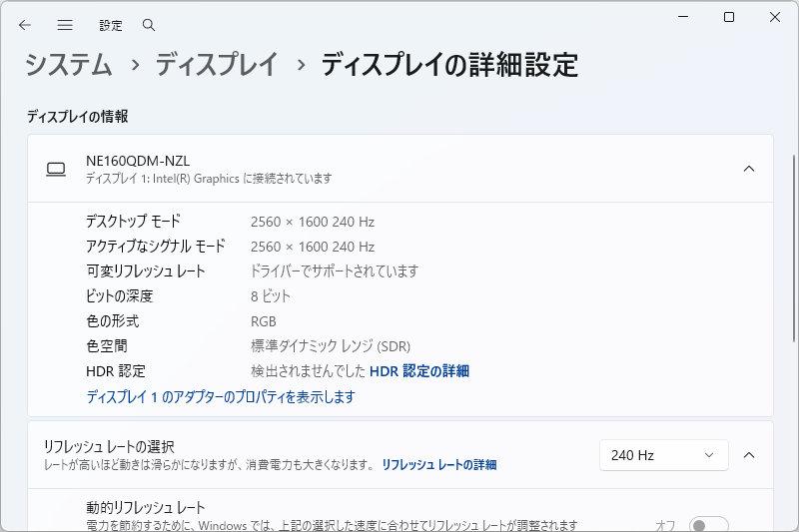Click the アクティブなシグナル モード label
The height and width of the screenshot is (532, 799).
coord(156,247)
